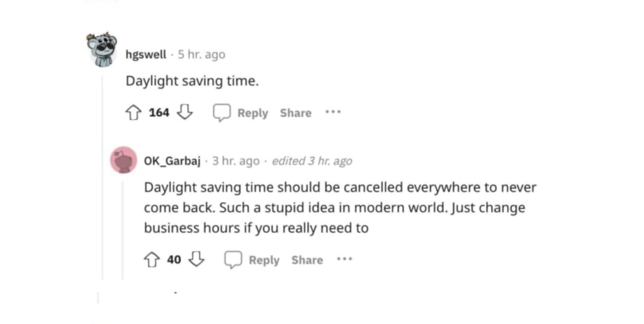This screenshot has width=644, height=324.
Task: Click the 164 vote score
Action: pos(159,112)
